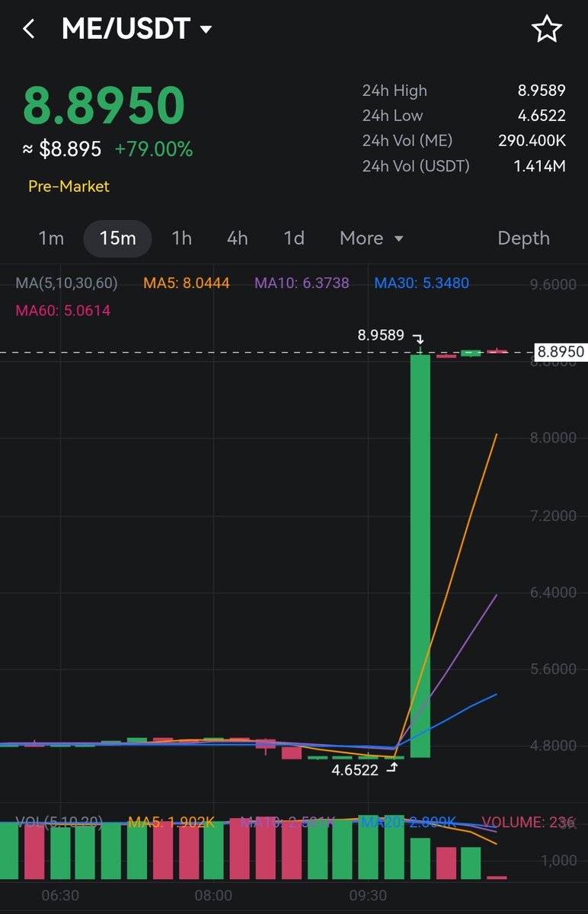Click the +79.00% change value

pos(154,149)
